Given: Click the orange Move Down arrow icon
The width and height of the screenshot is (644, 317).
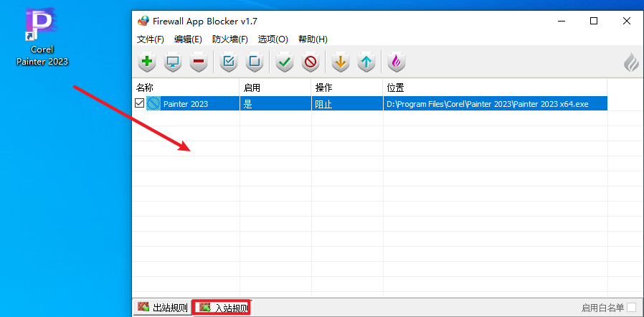Looking at the screenshot, I should click(341, 62).
